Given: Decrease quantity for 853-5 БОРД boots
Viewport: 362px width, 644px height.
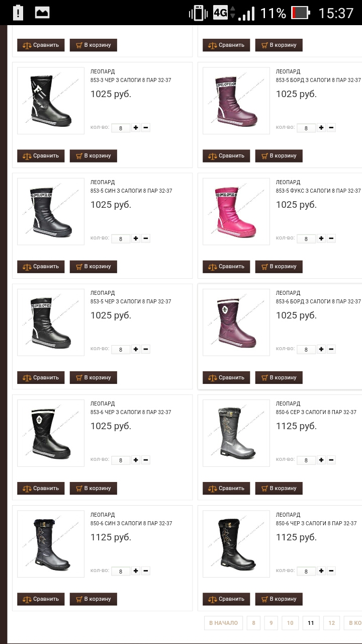Looking at the screenshot, I should 331,128.
